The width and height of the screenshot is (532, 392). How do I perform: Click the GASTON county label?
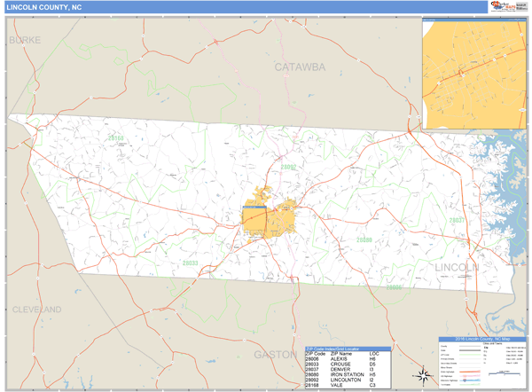(276, 354)
